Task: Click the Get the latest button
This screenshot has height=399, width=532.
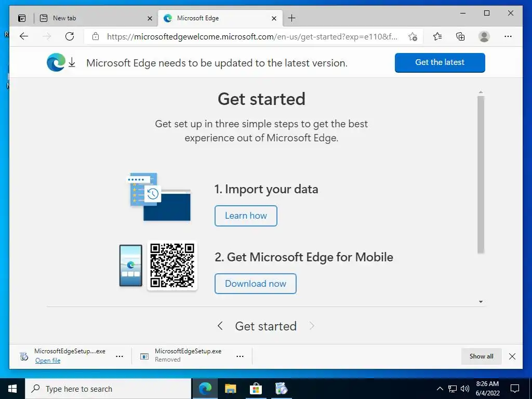Action: [x=440, y=62]
